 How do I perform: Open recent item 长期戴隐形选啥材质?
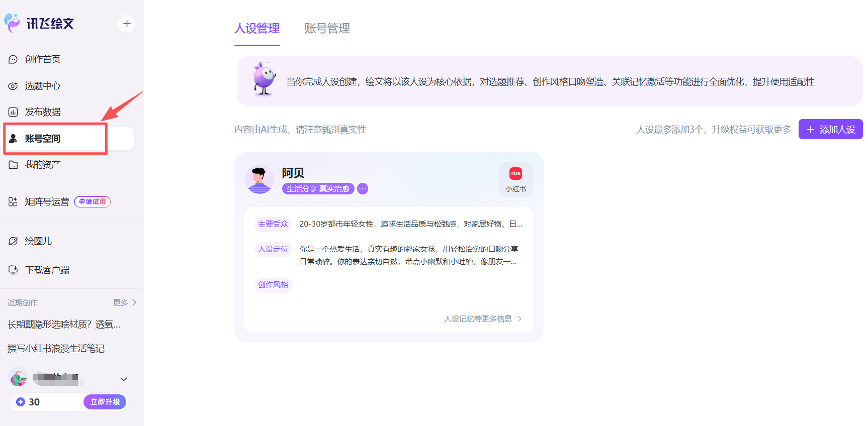point(64,325)
